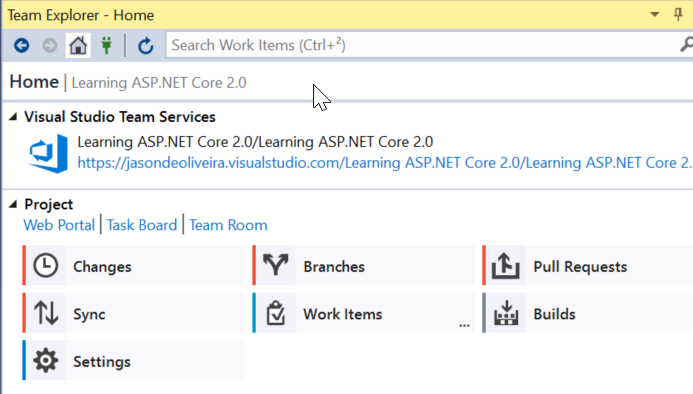Open the Sync tile

pyautogui.click(x=133, y=313)
